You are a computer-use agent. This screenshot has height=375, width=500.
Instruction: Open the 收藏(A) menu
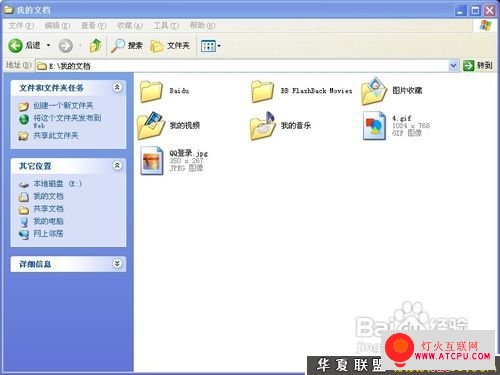(130, 26)
